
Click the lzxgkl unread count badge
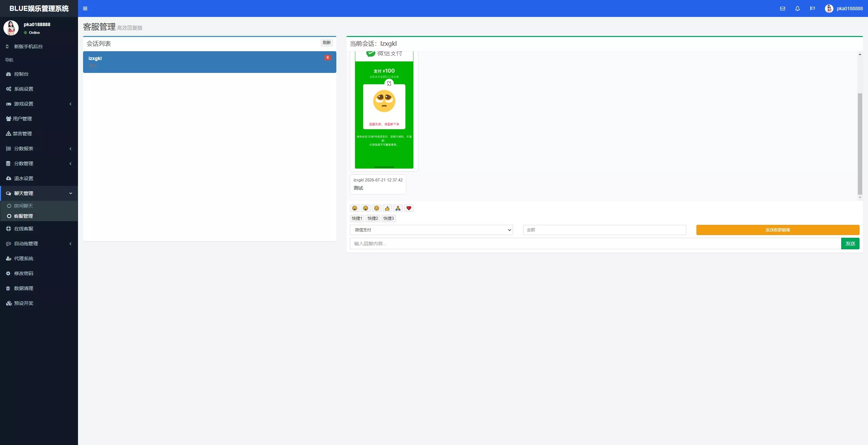pos(328,58)
